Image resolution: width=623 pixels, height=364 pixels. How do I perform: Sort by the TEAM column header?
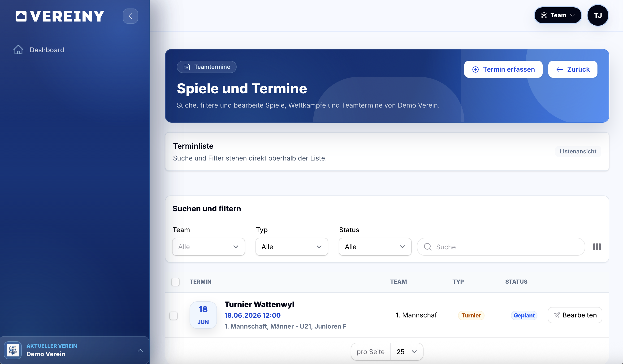tap(398, 282)
